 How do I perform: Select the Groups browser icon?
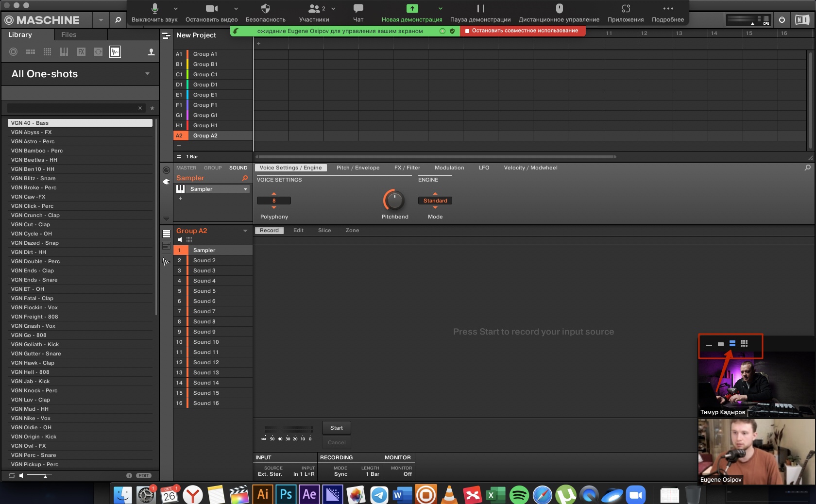tap(30, 52)
